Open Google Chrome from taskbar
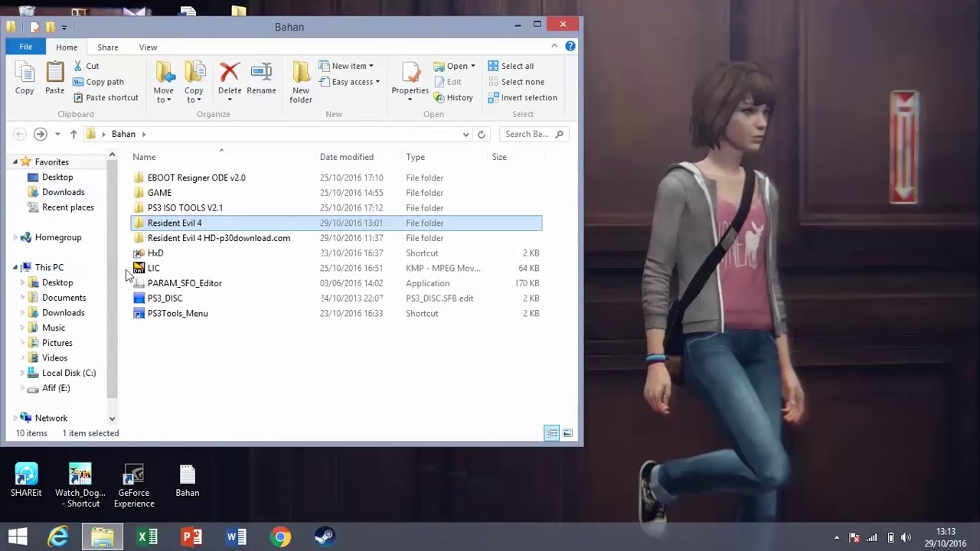The width and height of the screenshot is (980, 551). 280,537
